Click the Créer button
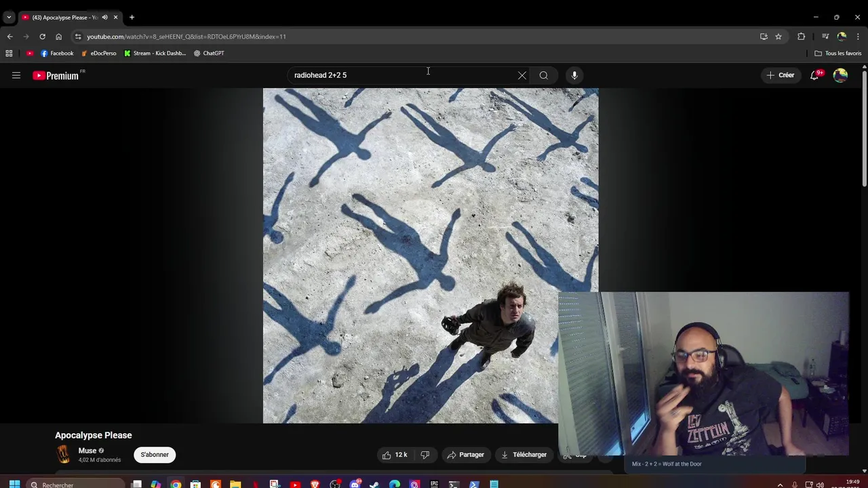 tap(781, 75)
